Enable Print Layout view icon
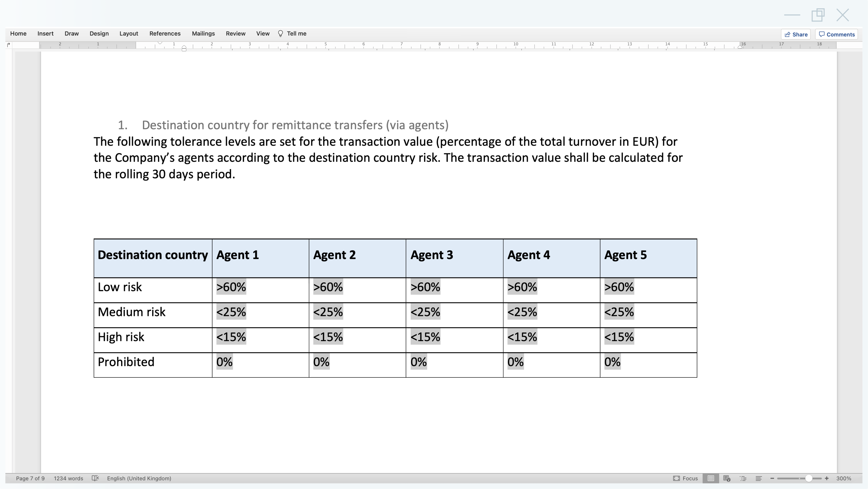Image resolution: width=868 pixels, height=489 pixels. coord(711,478)
